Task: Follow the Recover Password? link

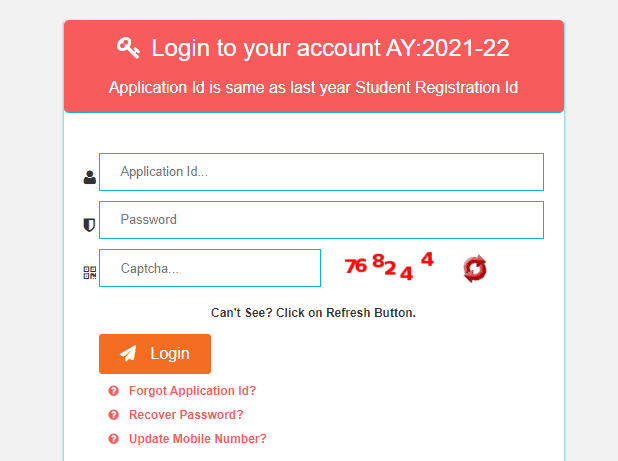Action: coord(186,415)
